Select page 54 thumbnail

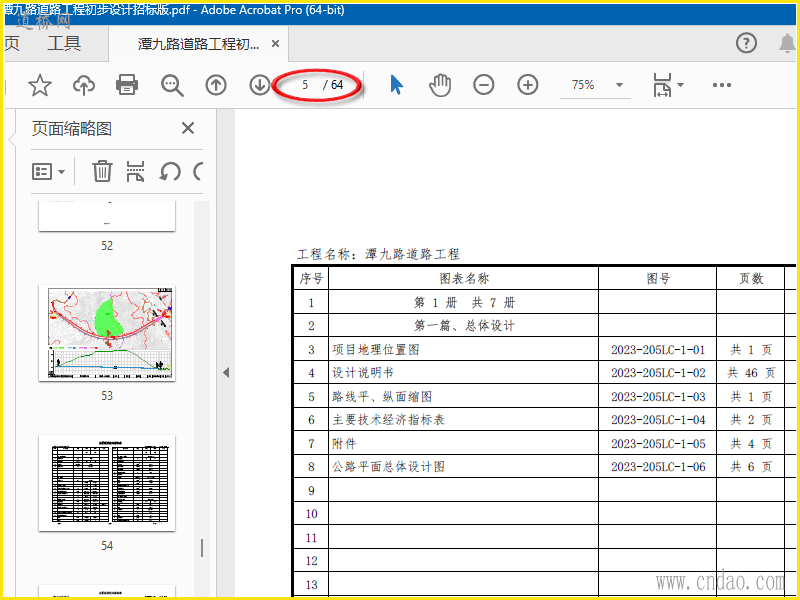point(107,483)
